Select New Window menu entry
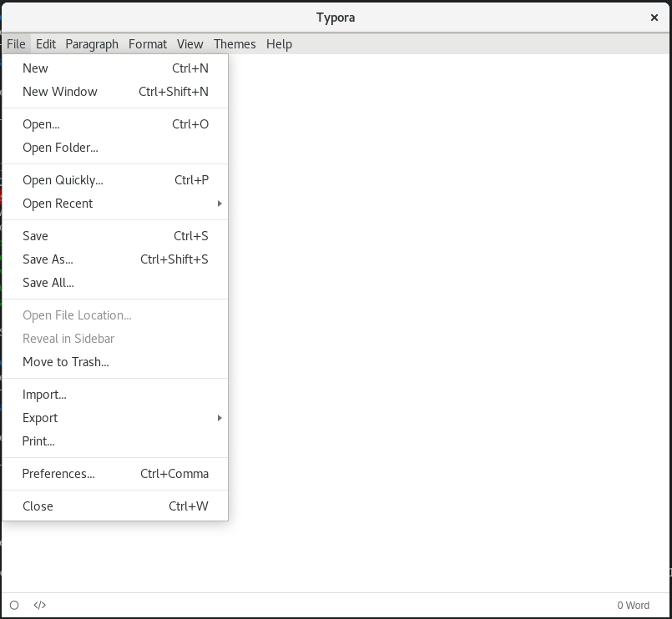 pos(115,92)
